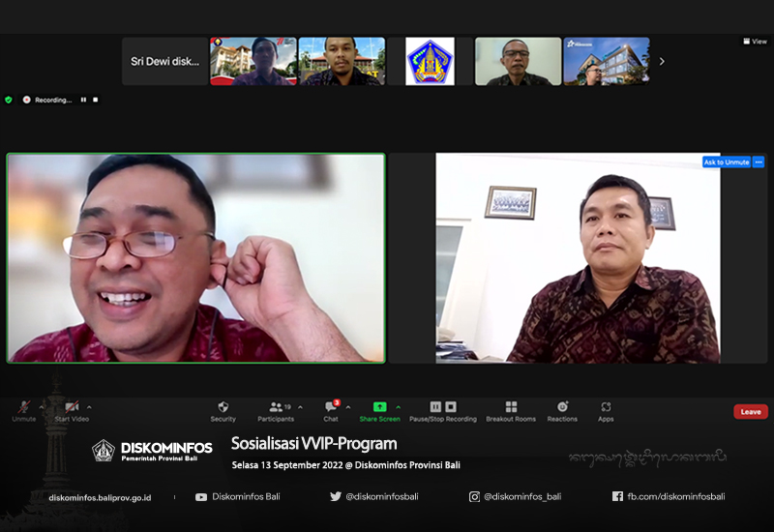This screenshot has height=532, width=774.
Task: Select the Sri Dewi participant thumbnail
Action: [164, 61]
